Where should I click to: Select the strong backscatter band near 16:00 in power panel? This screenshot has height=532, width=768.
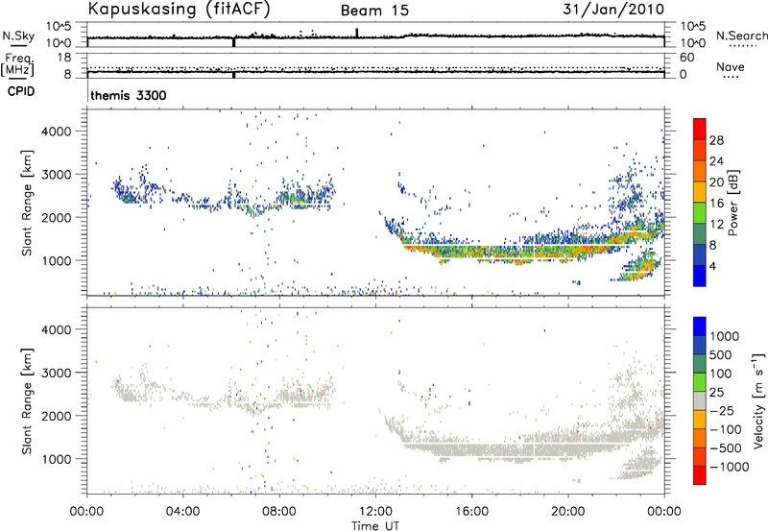point(471,251)
